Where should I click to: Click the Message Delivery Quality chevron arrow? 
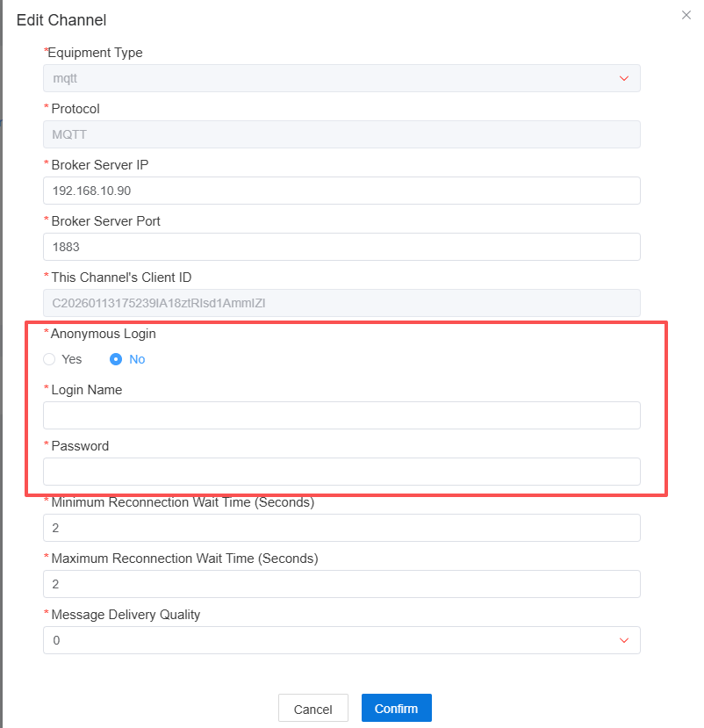coord(624,640)
